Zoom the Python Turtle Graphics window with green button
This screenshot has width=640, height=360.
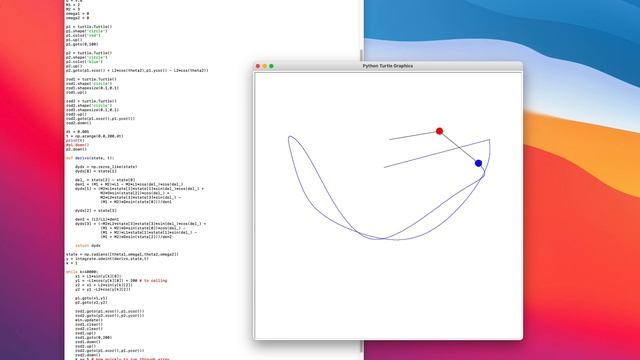[x=271, y=66]
